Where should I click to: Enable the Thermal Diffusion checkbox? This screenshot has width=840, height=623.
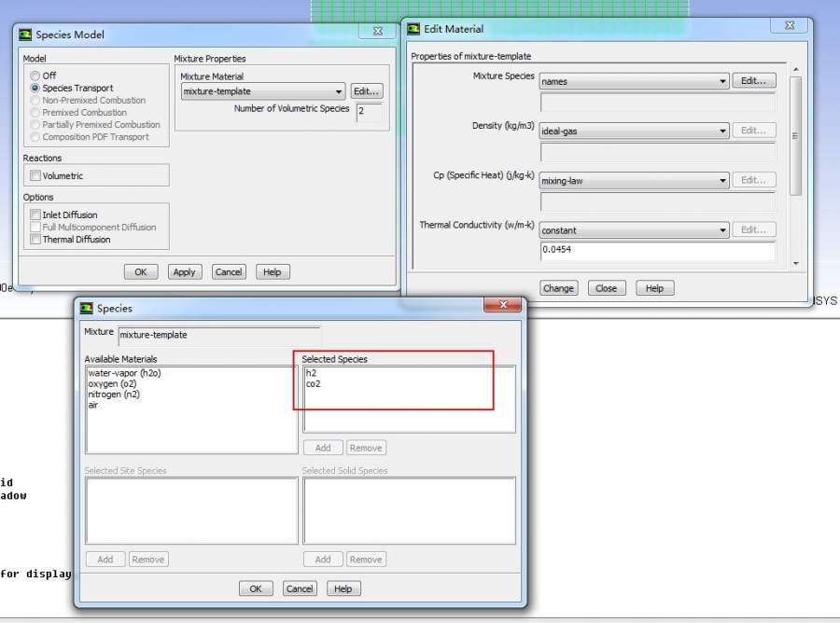[x=35, y=240]
